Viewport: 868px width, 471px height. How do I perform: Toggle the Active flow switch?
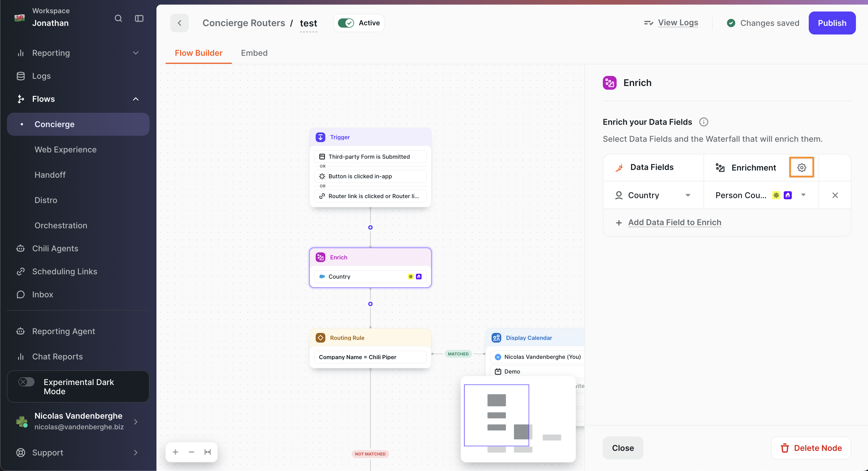[346, 23]
